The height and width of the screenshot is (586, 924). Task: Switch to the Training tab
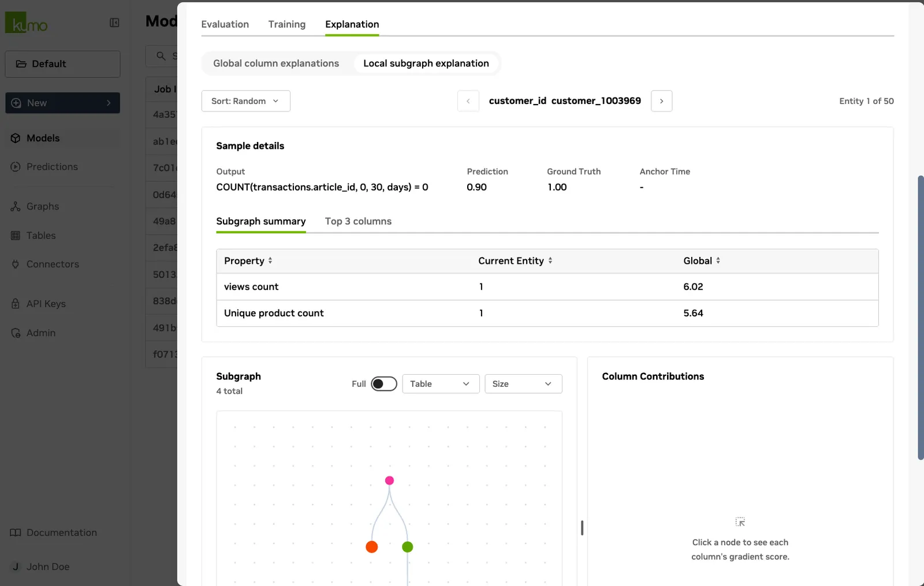coord(287,24)
